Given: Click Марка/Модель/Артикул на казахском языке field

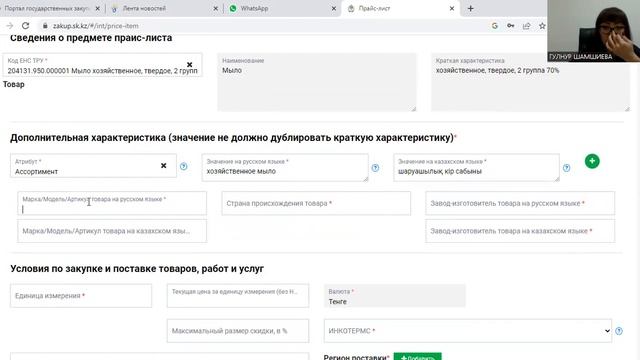Looking at the screenshot, I should 112,231.
